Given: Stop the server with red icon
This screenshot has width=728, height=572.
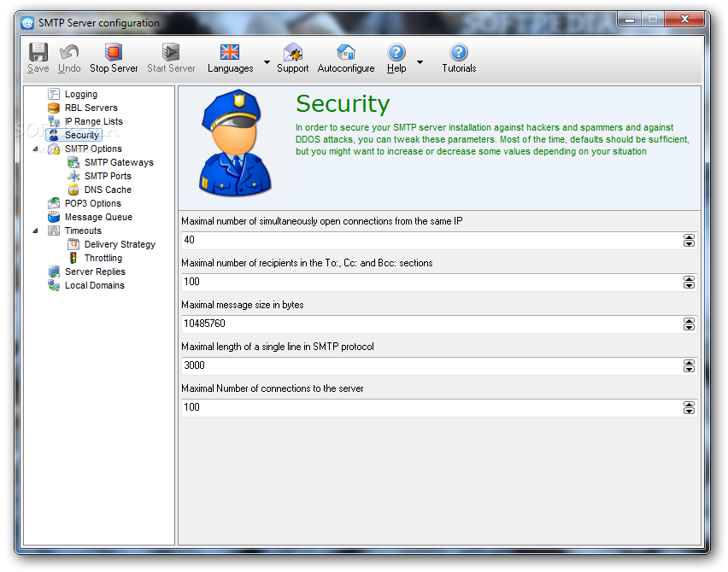Looking at the screenshot, I should click(114, 52).
